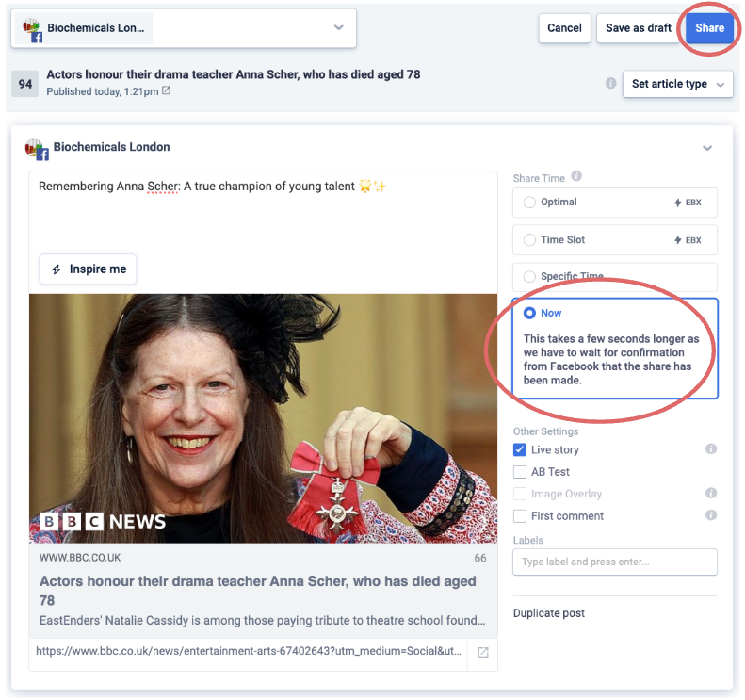Click Save as draft

(x=638, y=28)
